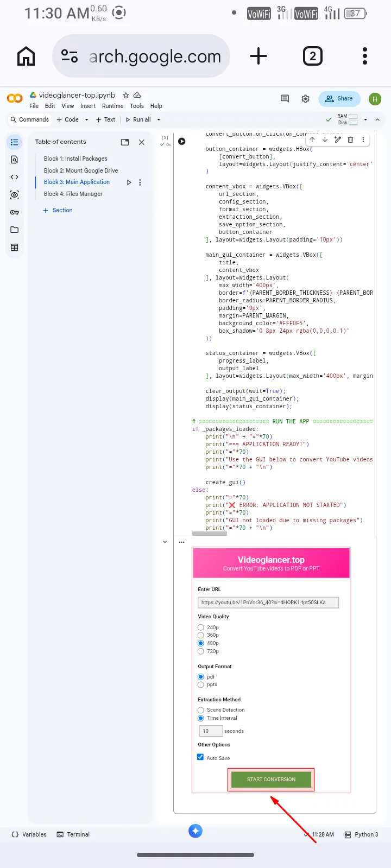Open more cell actions menu
Image resolution: width=391 pixels, height=868 pixels.
tap(363, 140)
